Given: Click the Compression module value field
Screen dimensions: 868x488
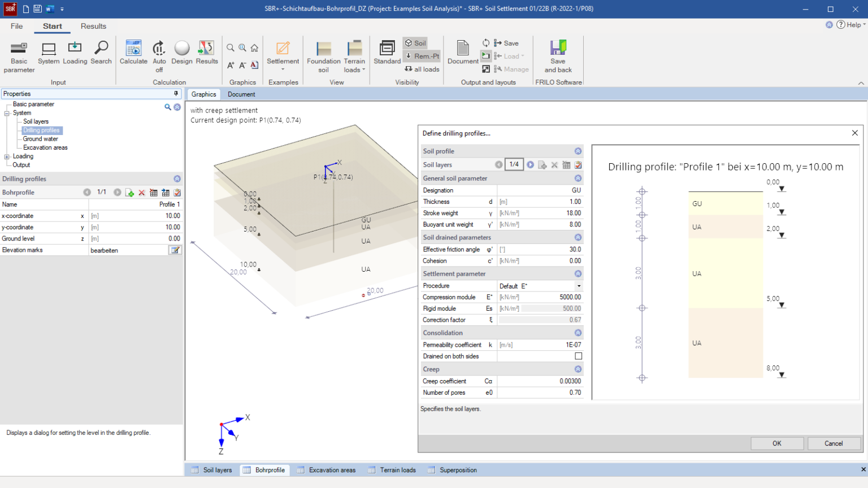Looking at the screenshot, I should [x=540, y=297].
